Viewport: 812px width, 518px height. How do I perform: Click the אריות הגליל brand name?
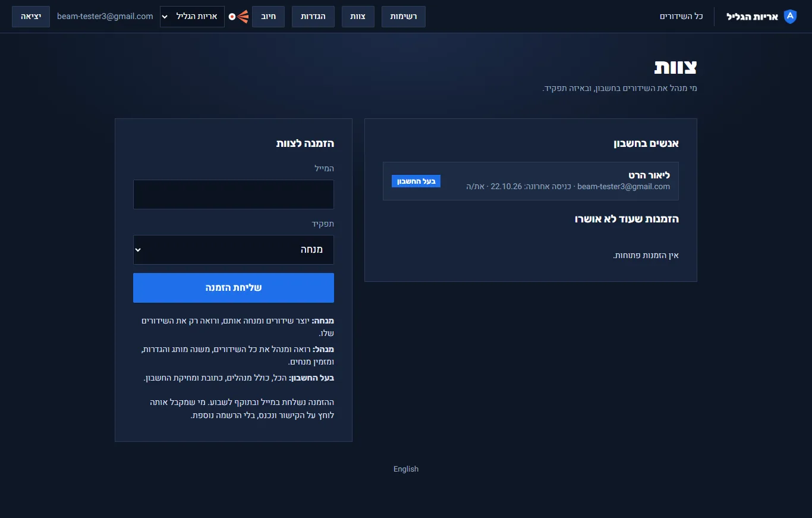click(x=752, y=17)
